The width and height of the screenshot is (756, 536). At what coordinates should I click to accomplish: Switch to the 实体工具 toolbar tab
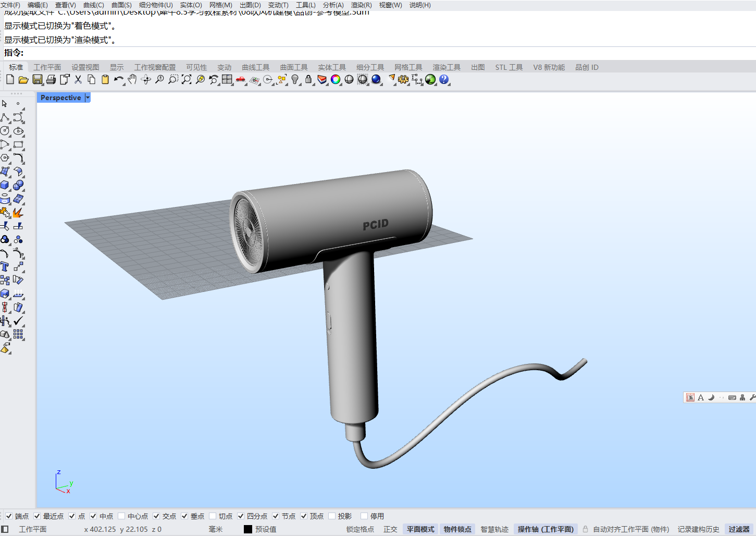(x=332, y=67)
